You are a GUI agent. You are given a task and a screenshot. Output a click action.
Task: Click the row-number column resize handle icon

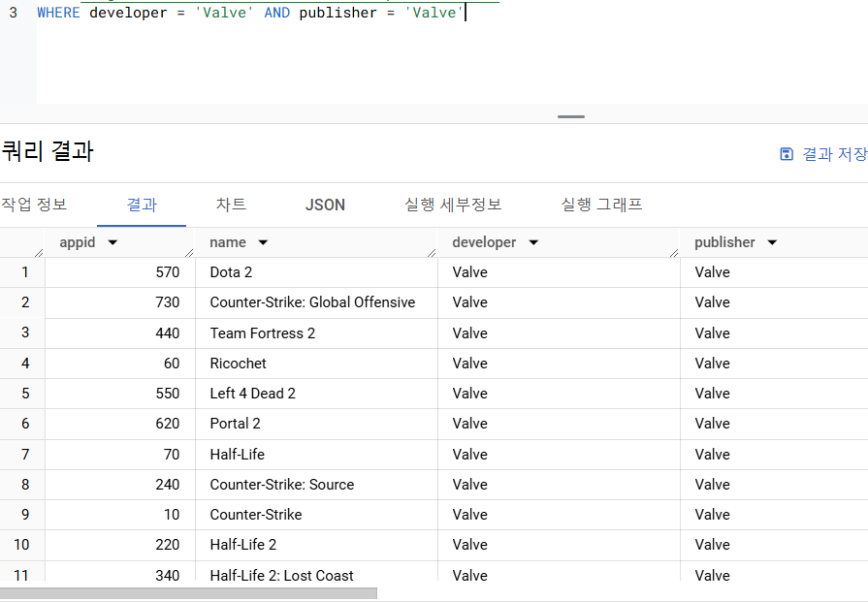pos(39,253)
